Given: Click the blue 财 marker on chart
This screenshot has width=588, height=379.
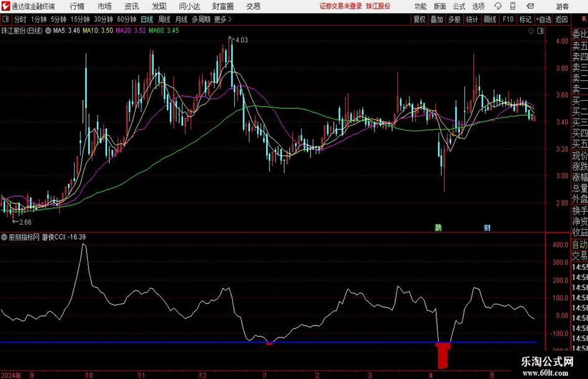Looking at the screenshot, I should coord(487,227).
